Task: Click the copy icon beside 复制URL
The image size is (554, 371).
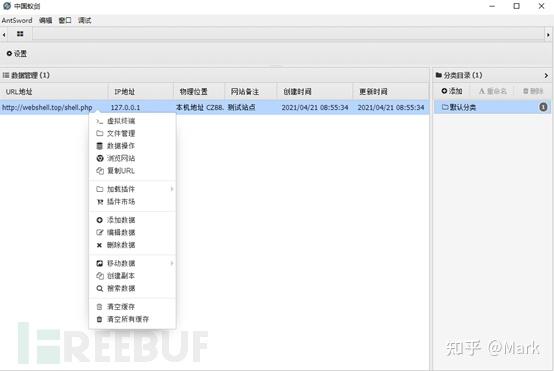Action: [x=100, y=171]
